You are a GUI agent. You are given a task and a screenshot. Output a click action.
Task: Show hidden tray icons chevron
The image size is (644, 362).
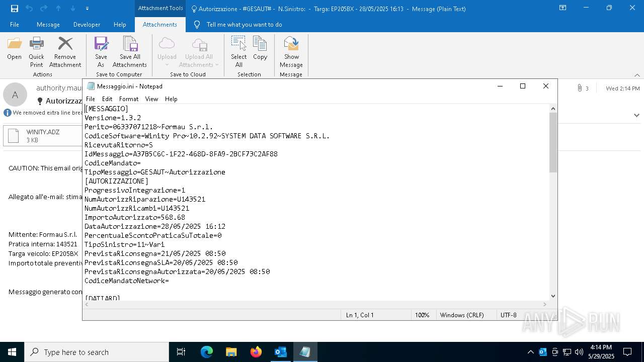coord(530,352)
